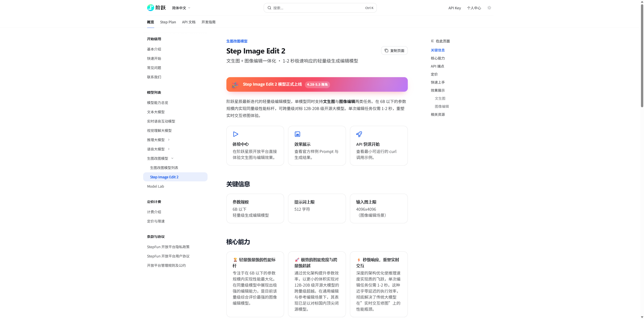This screenshot has height=319, width=644.
Task: Click the page vertical scrollbar thumb
Action: pyautogui.click(x=642, y=56)
